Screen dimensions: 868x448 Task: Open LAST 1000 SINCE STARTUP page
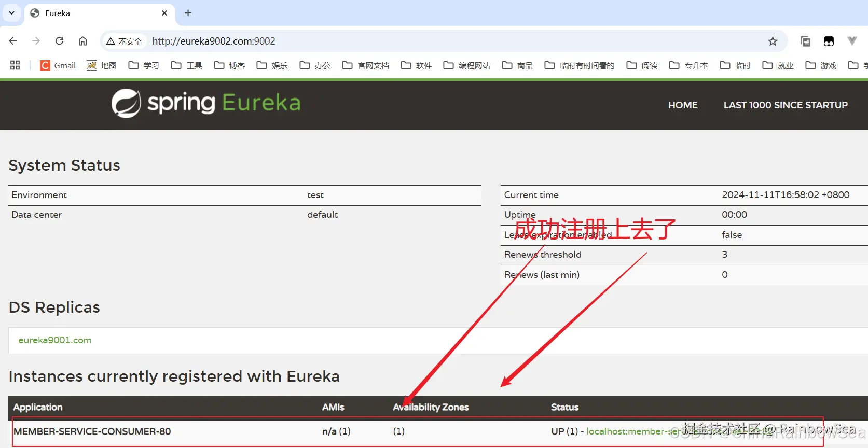point(786,105)
